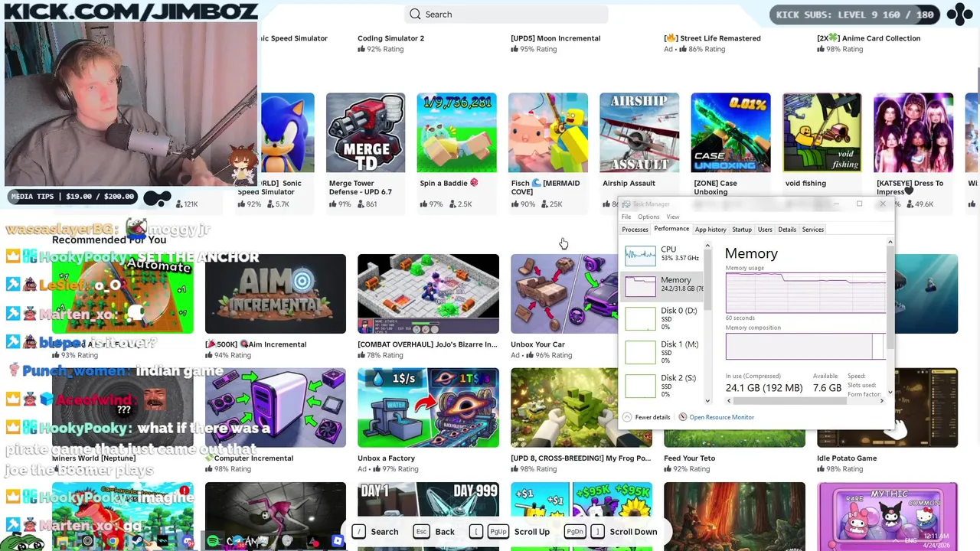Click the thumbs-up icon under Coding Simulator 2
This screenshot has width=980, height=551.
click(x=361, y=49)
